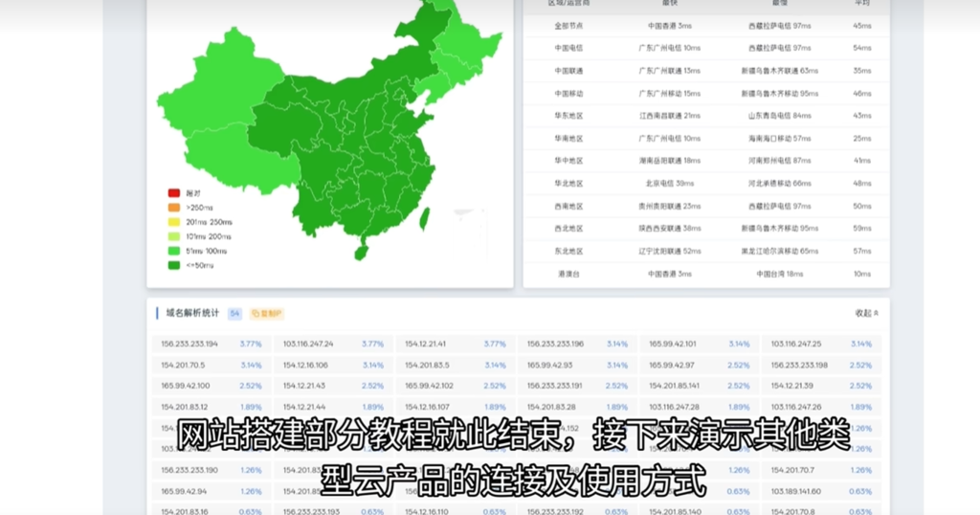Click IP 165.99.42.93
This screenshot has height=515, width=980.
(549, 365)
